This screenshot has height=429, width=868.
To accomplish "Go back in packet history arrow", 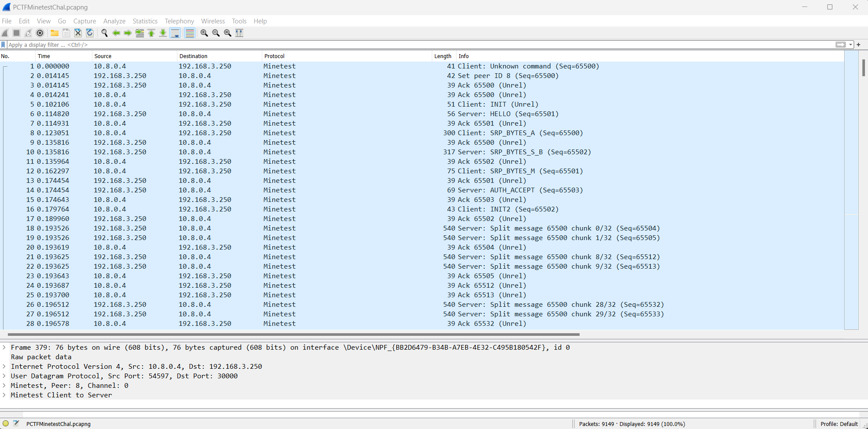I will point(116,33).
